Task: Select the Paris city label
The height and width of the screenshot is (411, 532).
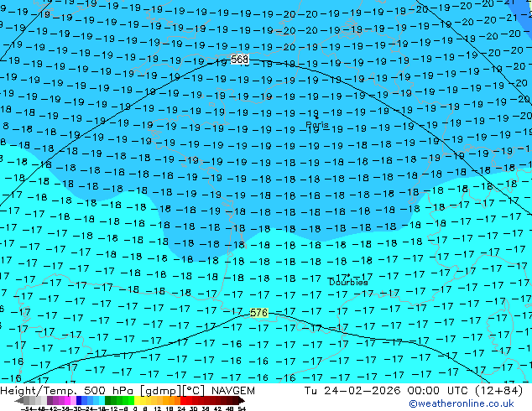Action: click(x=317, y=124)
